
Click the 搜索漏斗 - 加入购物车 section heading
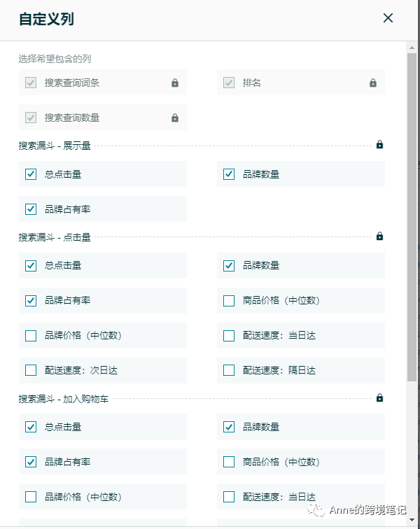64,399
